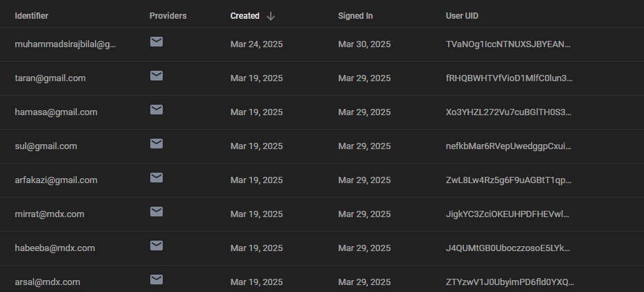This screenshot has width=644, height=292.
Task: Click User UID starting with JigkYC3
Action: (x=509, y=214)
